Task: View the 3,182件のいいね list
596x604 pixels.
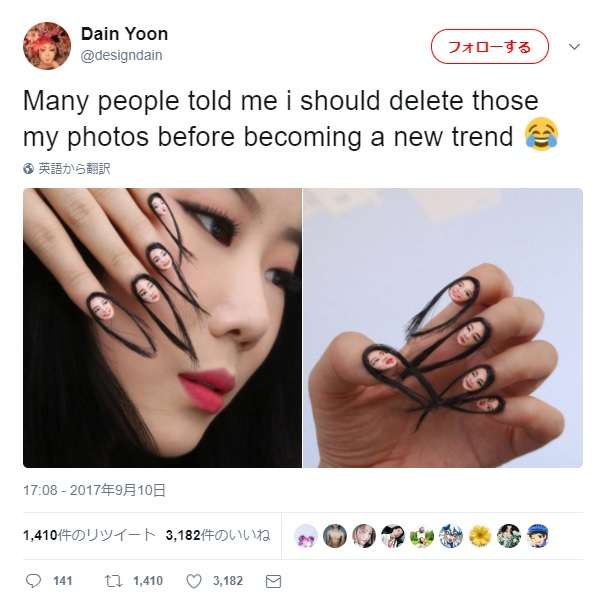Action: pos(218,535)
